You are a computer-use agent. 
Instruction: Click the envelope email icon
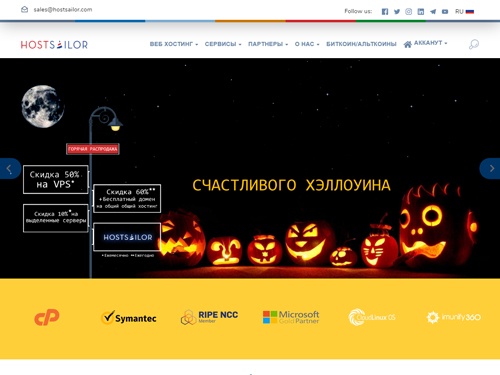tap(24, 10)
